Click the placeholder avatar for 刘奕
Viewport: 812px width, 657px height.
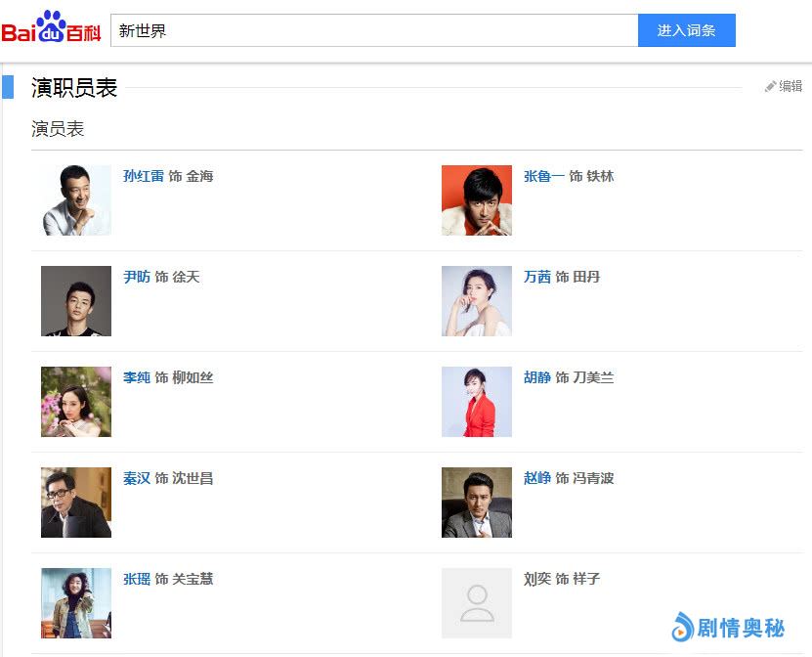point(477,603)
